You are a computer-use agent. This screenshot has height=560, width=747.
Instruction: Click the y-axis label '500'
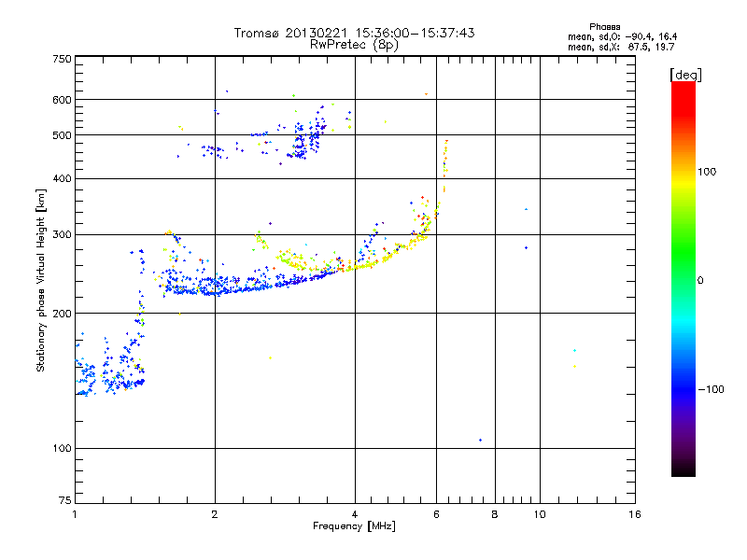tap(63, 135)
